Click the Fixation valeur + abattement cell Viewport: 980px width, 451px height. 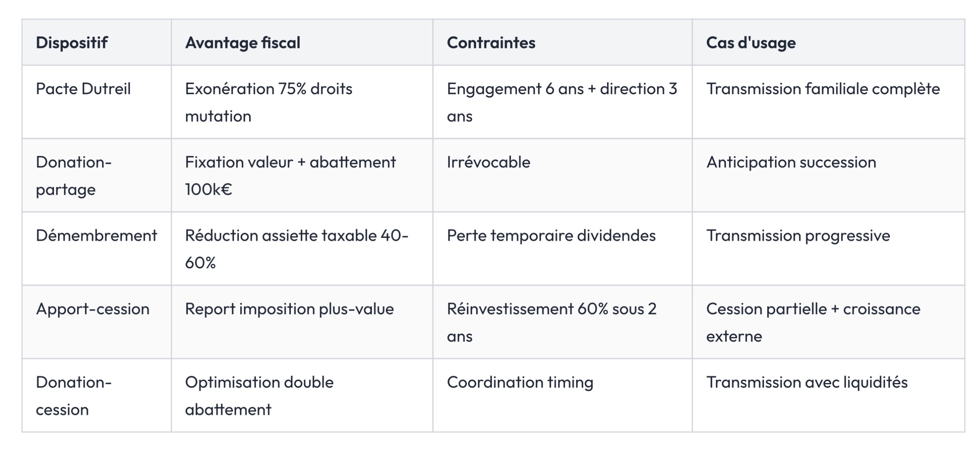tap(302, 175)
